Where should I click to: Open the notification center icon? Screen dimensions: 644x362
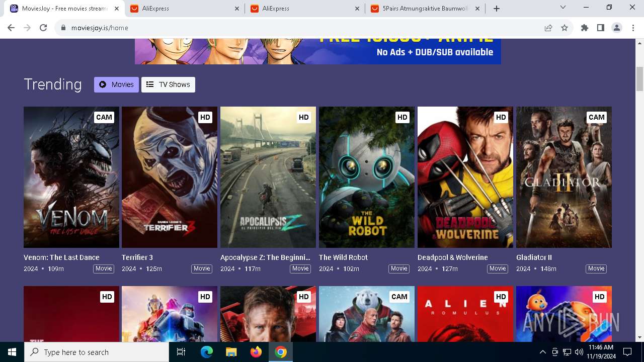tap(627, 352)
